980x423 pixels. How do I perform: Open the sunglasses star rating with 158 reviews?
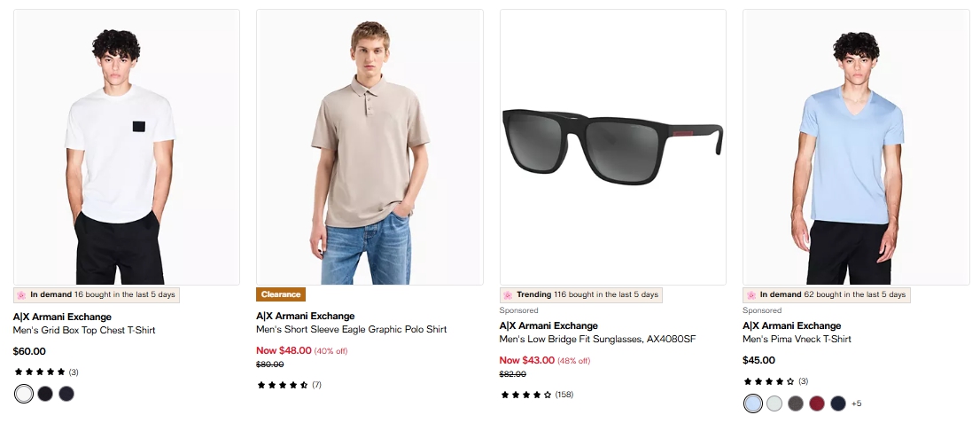[526, 395]
